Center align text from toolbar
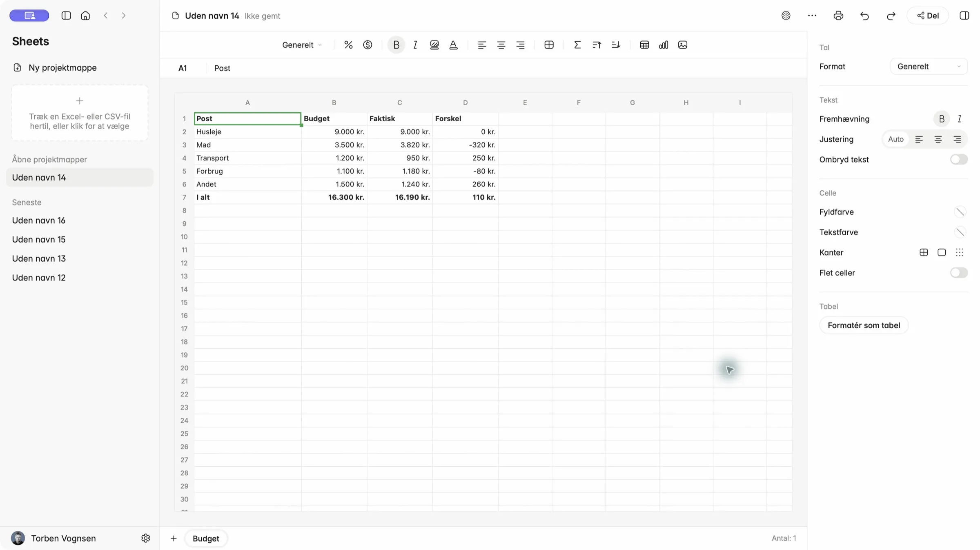 click(501, 45)
